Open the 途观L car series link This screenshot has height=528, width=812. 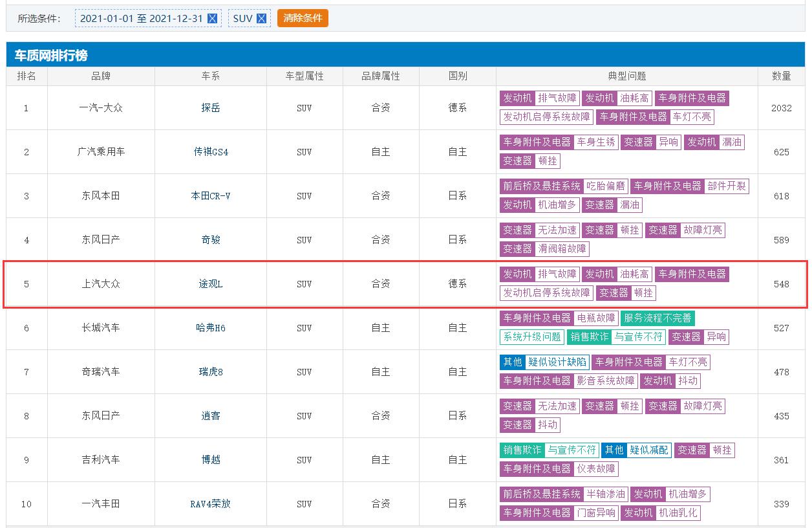[x=211, y=284]
